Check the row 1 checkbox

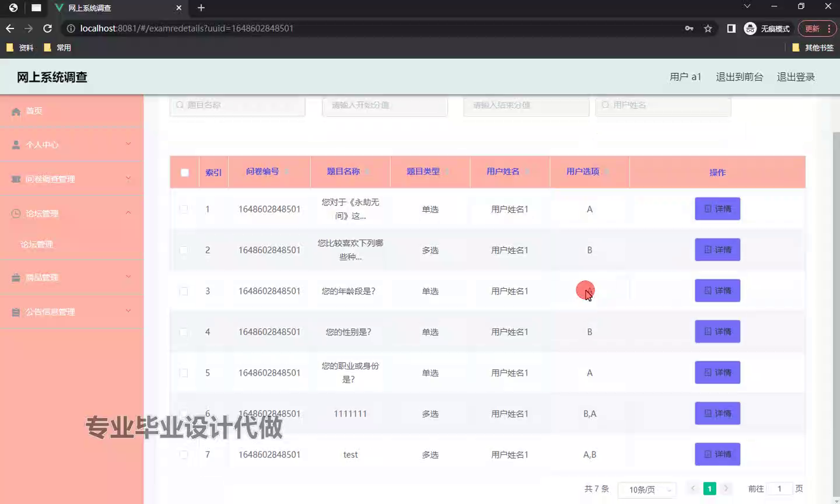tap(184, 209)
